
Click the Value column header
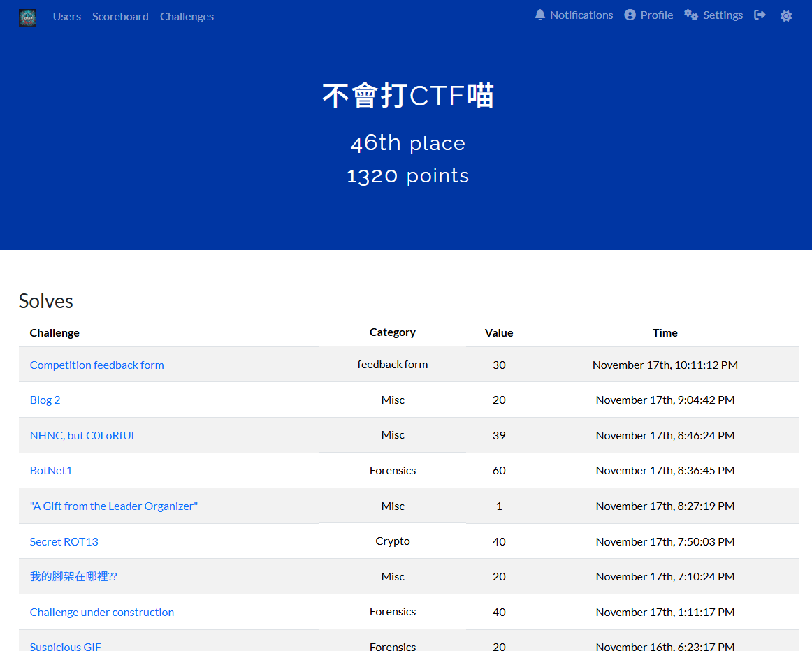pyautogui.click(x=499, y=332)
